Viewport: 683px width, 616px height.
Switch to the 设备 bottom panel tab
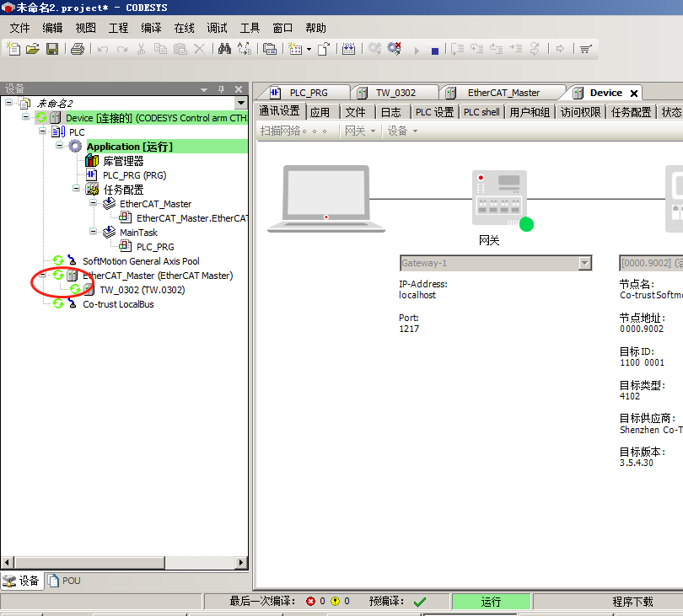tap(22, 581)
